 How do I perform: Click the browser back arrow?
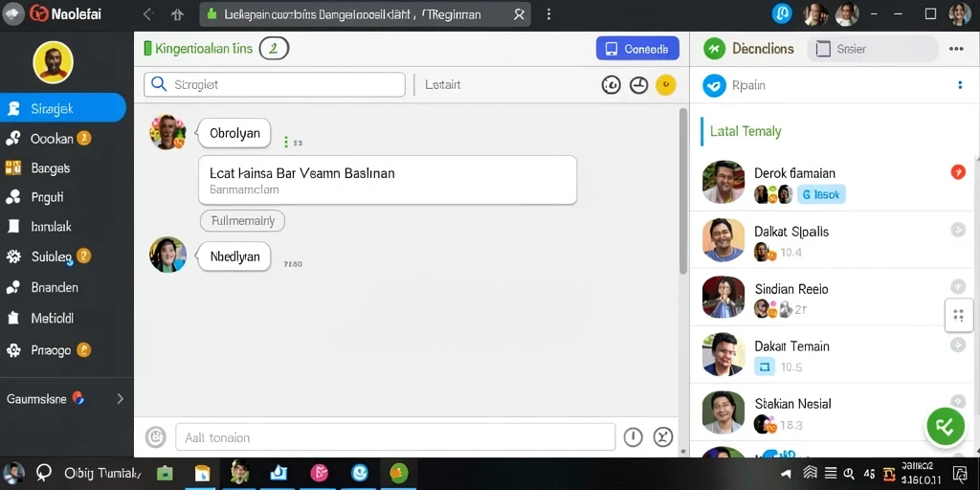pos(148,14)
